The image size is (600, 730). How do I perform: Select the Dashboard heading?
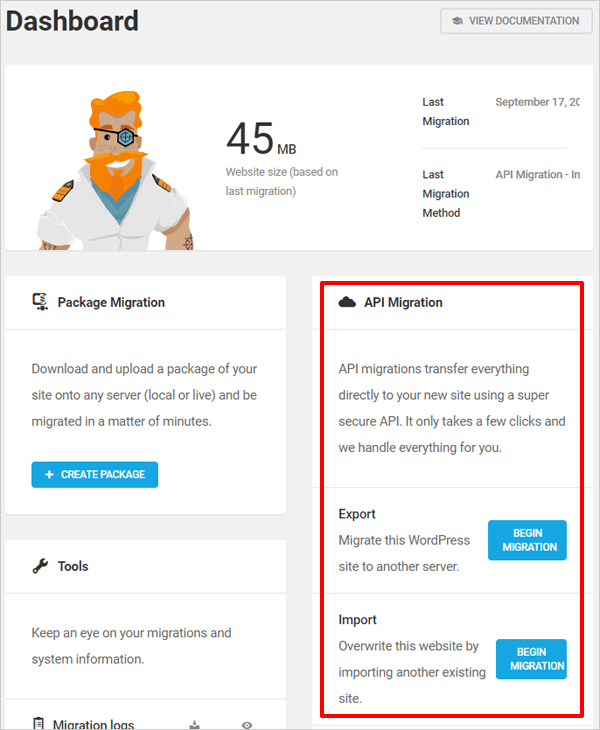72,21
